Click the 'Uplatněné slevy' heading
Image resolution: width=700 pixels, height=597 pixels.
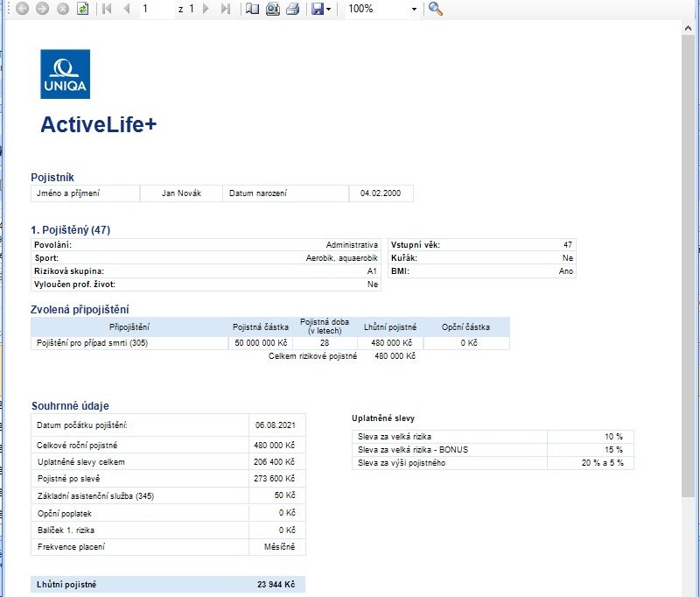point(383,418)
